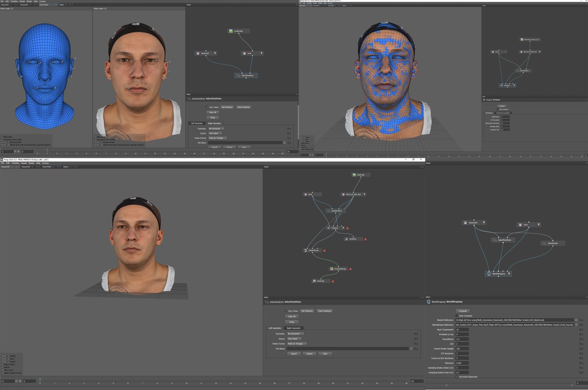Image resolution: width=588 pixels, height=390 pixels.
Task: Click Clear All in top-left window editor
Action: (213, 112)
